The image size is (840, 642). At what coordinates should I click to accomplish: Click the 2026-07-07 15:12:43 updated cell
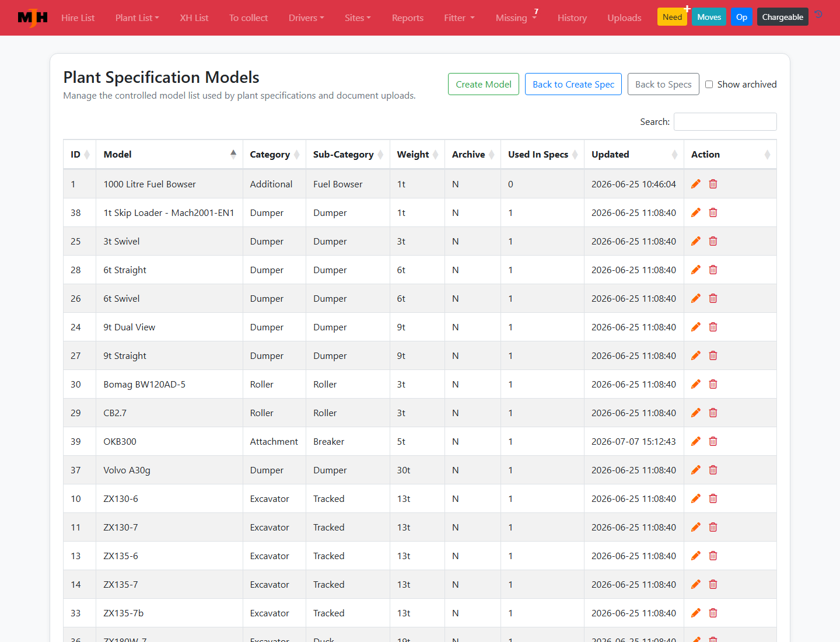(633, 442)
